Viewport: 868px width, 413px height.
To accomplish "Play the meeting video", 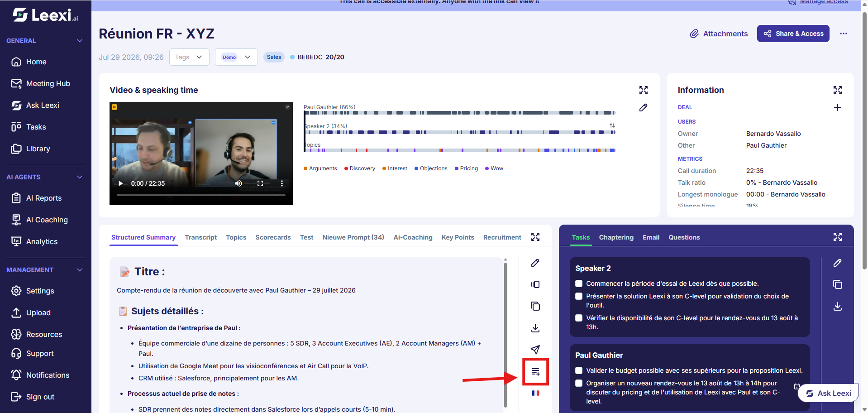I will coord(121,183).
